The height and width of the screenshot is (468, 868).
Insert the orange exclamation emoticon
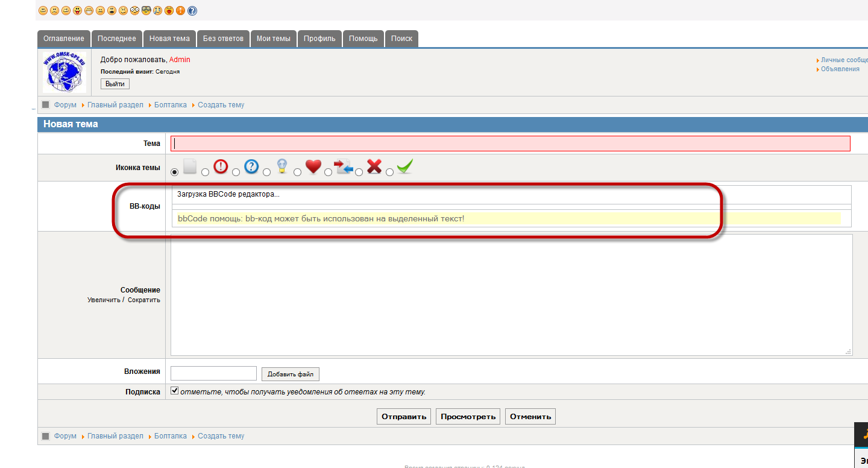[x=180, y=11]
